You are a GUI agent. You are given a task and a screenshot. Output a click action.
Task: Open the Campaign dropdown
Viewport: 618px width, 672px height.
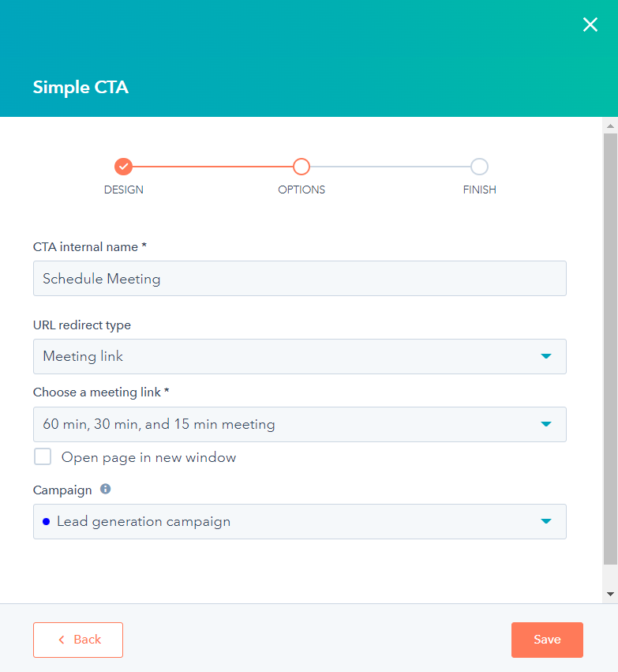(299, 521)
